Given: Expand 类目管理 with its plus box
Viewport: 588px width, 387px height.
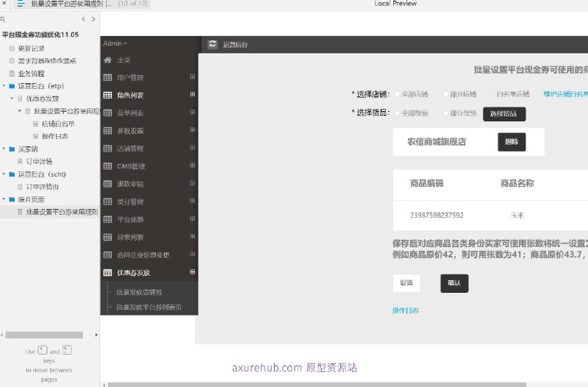Looking at the screenshot, I should click(x=193, y=201).
